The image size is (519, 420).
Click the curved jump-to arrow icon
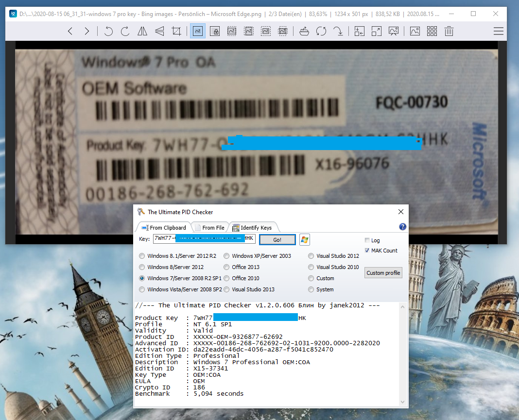coord(338,32)
